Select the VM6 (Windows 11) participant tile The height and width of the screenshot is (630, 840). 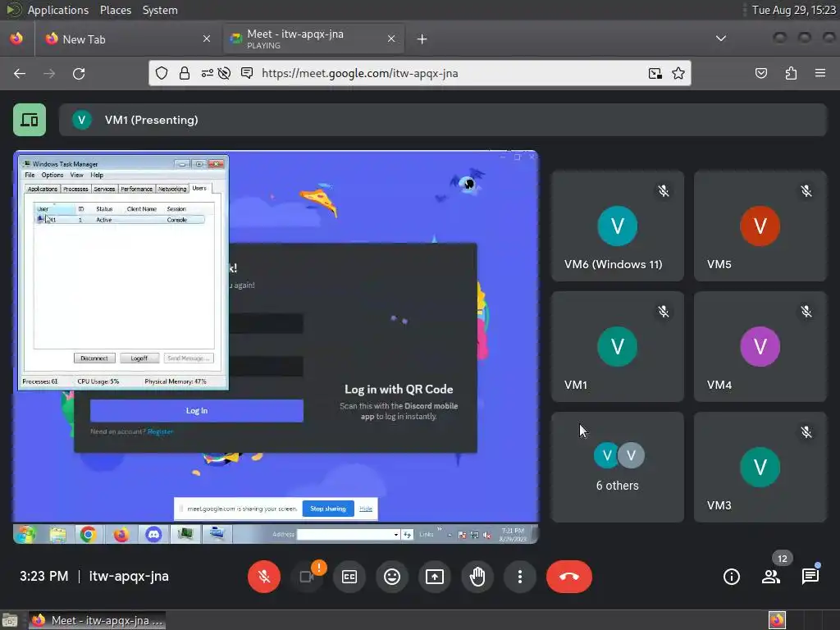[617, 226]
